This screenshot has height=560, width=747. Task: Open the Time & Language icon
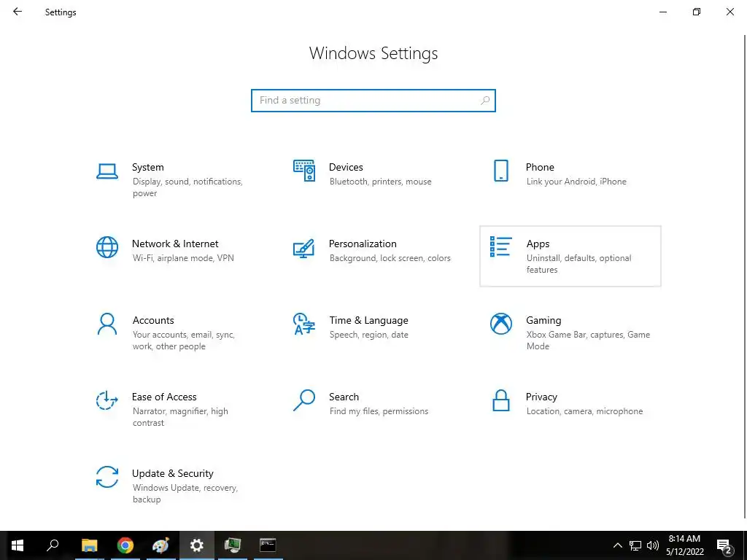[304, 324]
